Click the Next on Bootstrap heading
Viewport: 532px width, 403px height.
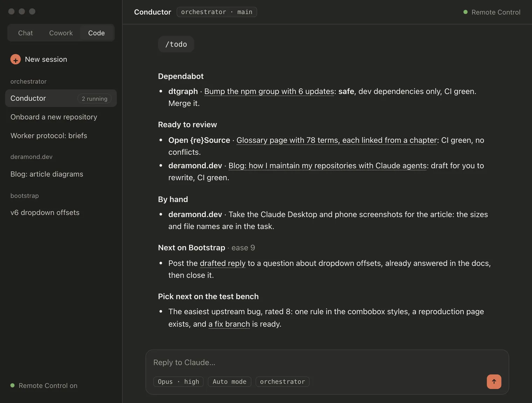[191, 248]
